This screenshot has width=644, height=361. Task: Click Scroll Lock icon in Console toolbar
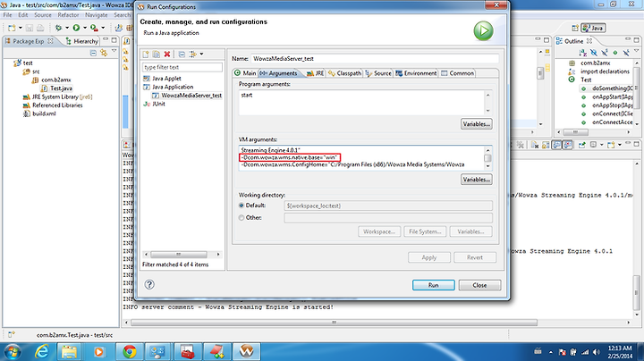pyautogui.click(x=546, y=145)
